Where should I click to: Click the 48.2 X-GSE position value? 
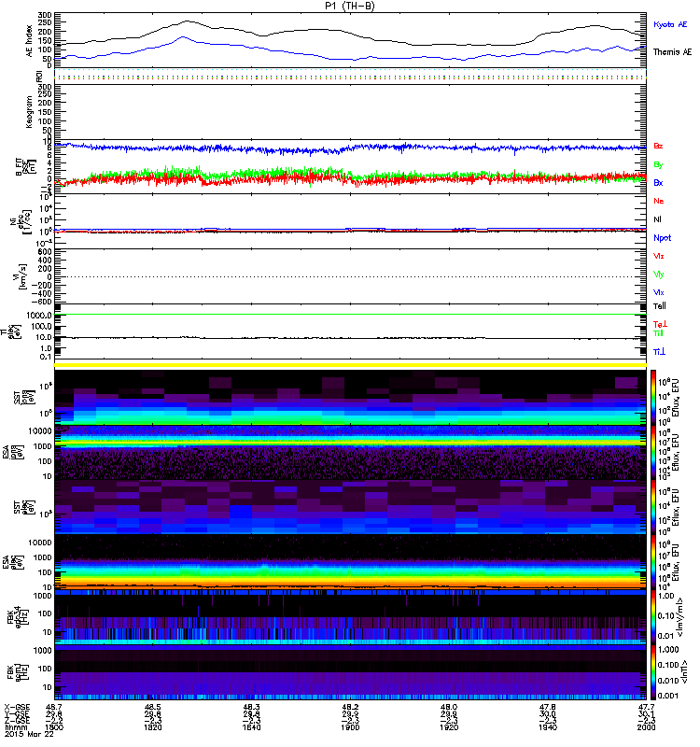click(350, 708)
